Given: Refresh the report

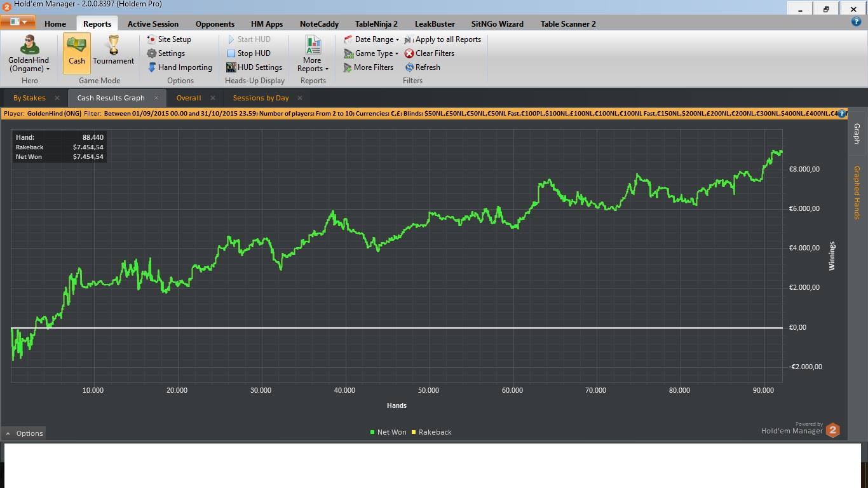Looking at the screenshot, I should coord(423,67).
